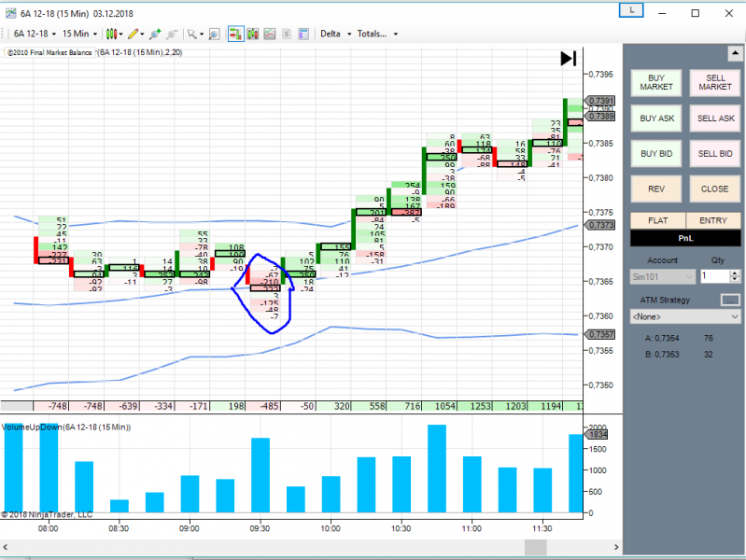Click the 0,7373 price marker on axis
Image resolution: width=746 pixels, height=560 pixels.
click(600, 225)
